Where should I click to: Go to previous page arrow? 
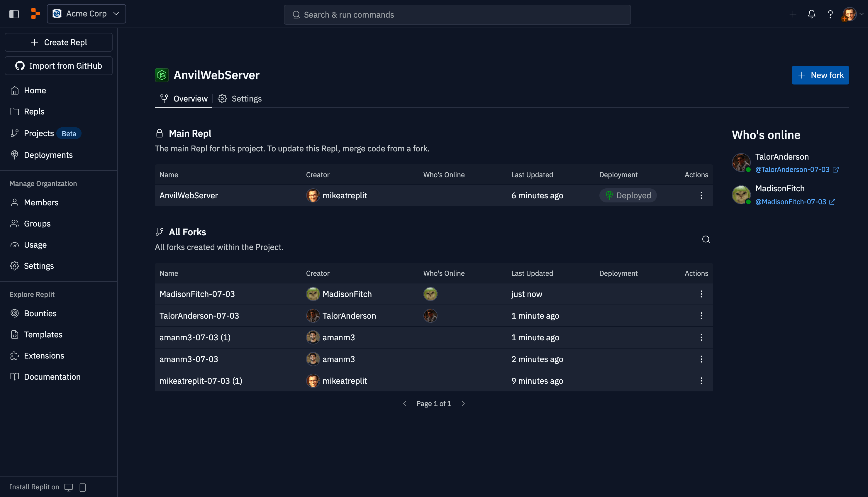coord(404,404)
